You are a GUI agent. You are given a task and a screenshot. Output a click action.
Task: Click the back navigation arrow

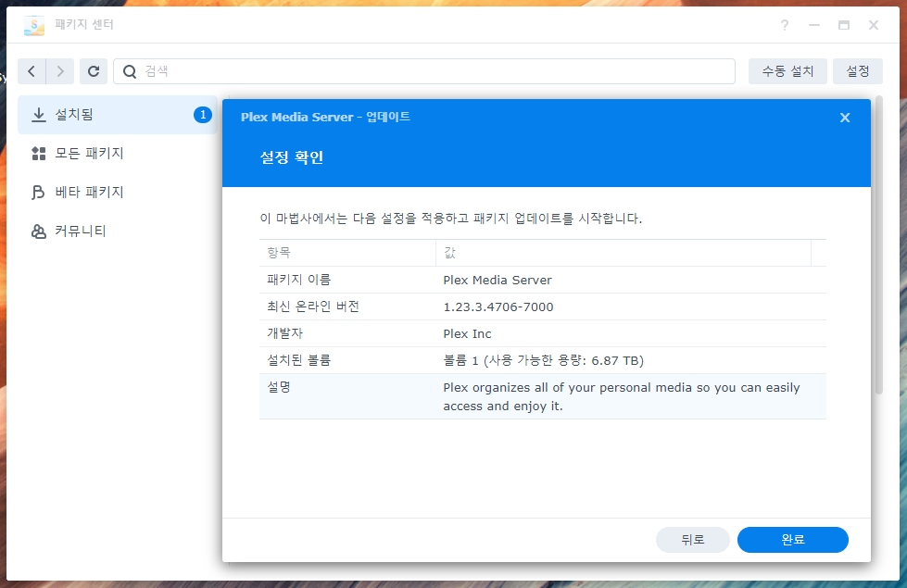tap(31, 71)
